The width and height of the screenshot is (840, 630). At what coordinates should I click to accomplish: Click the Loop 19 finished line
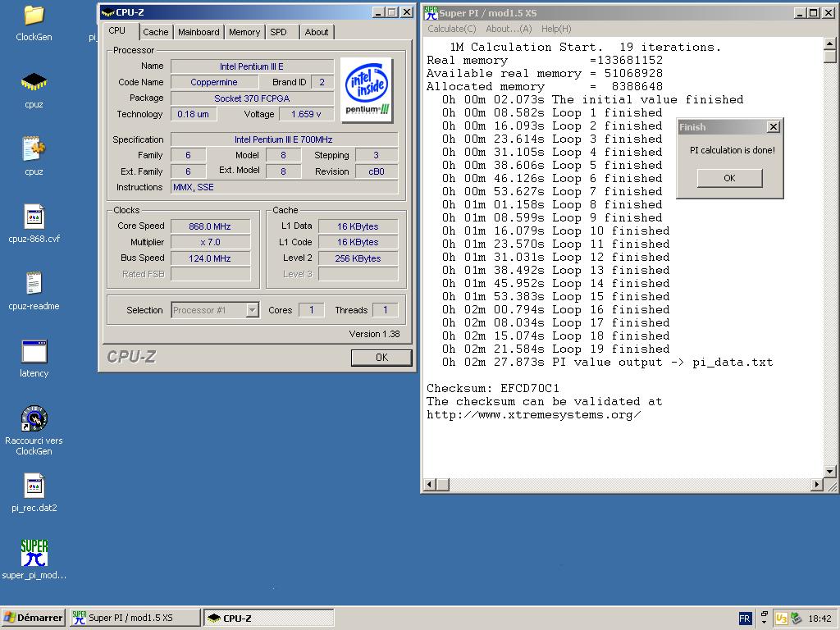555,349
